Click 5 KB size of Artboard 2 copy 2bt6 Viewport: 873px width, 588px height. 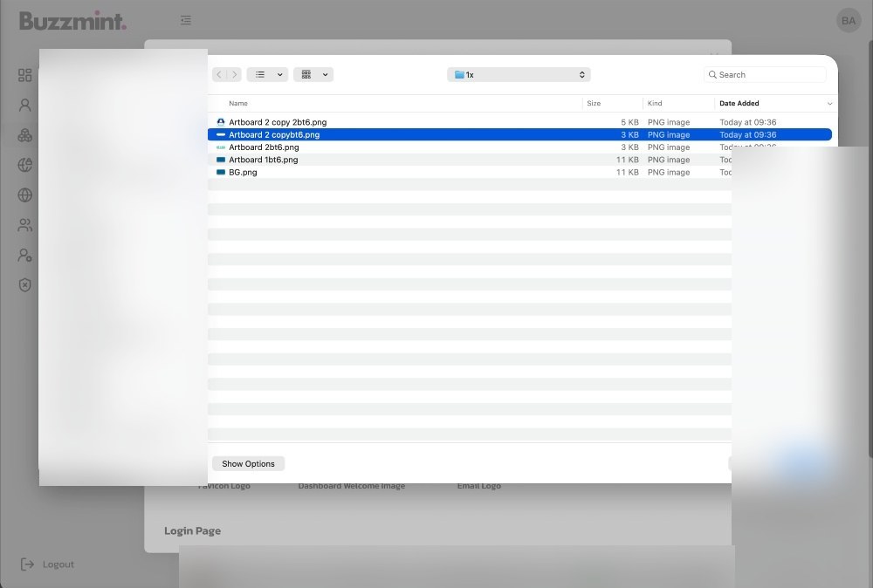coord(629,122)
